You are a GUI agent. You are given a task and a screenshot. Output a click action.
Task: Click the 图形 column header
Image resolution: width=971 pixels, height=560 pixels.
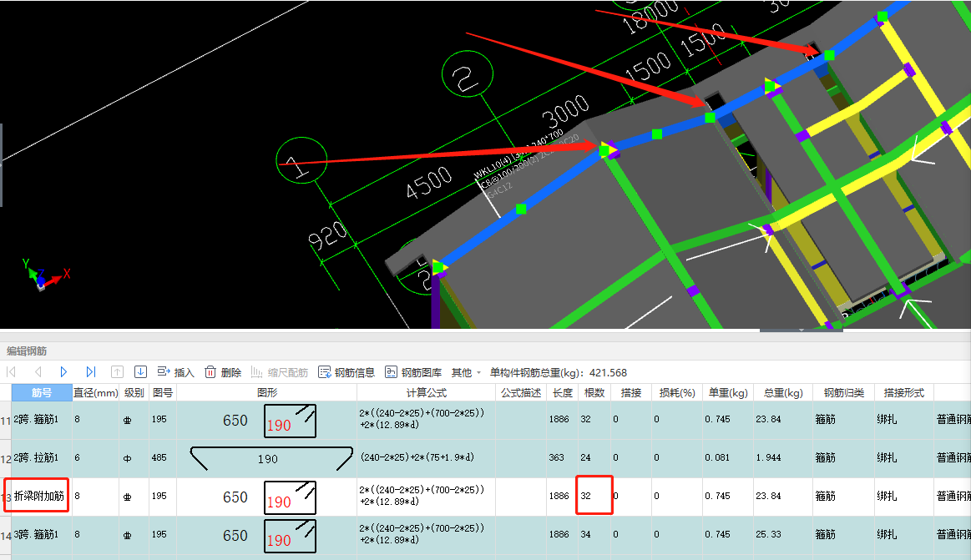tap(267, 392)
